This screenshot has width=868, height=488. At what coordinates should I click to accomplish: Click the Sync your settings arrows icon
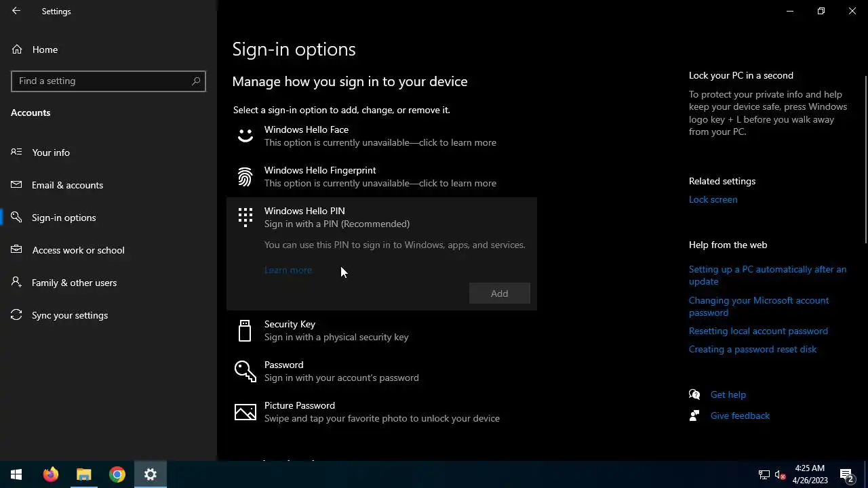16,314
